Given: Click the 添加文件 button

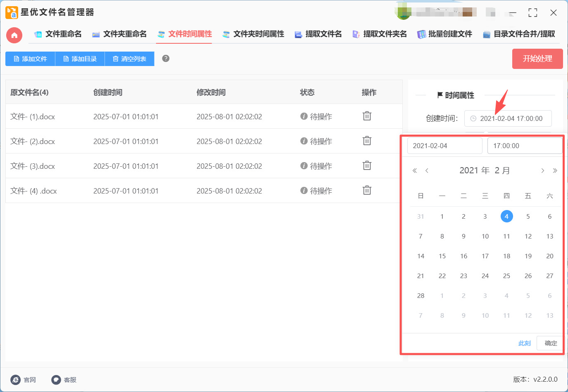Looking at the screenshot, I should (30, 59).
